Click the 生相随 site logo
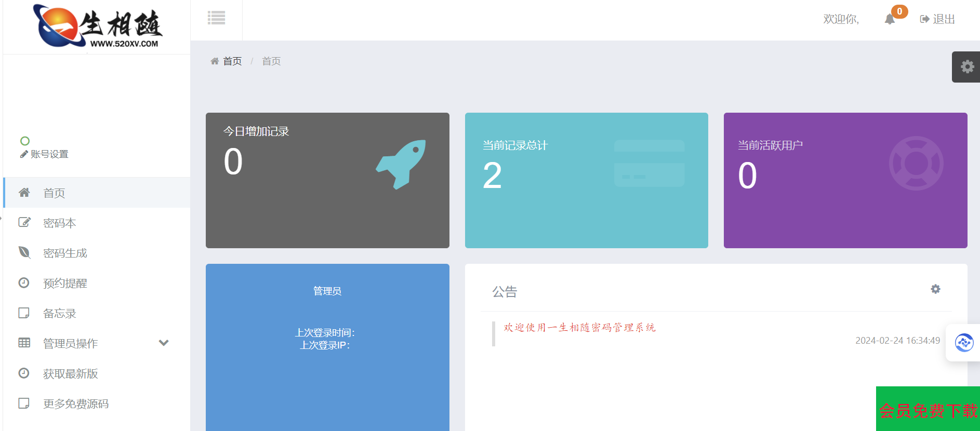Viewport: 980px width, 431px height. (x=98, y=26)
